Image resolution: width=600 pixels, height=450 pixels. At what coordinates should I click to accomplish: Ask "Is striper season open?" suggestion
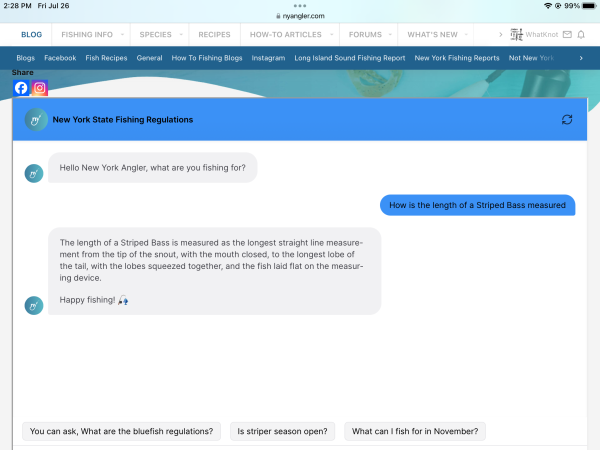coord(282,432)
